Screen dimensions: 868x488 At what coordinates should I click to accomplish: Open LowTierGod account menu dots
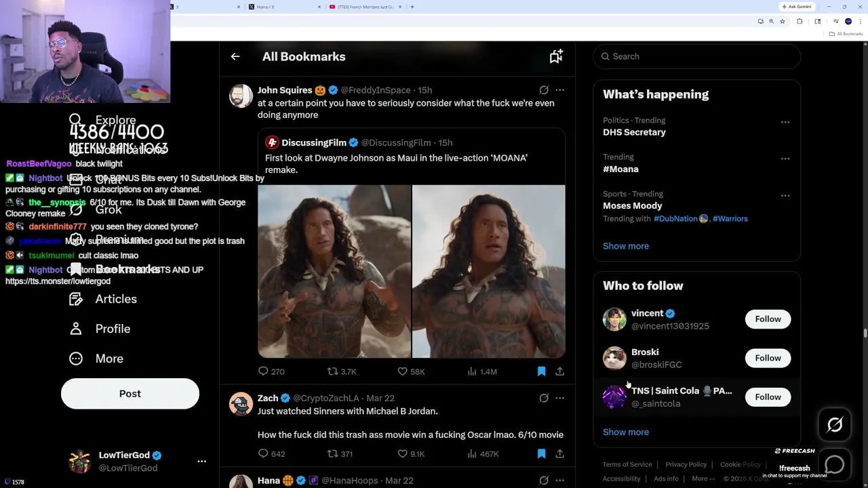(201, 462)
